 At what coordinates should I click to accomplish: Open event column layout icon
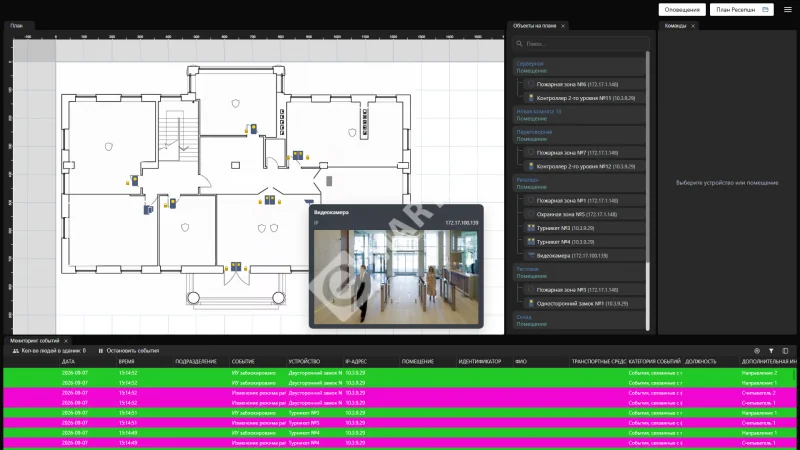pyautogui.click(x=785, y=351)
